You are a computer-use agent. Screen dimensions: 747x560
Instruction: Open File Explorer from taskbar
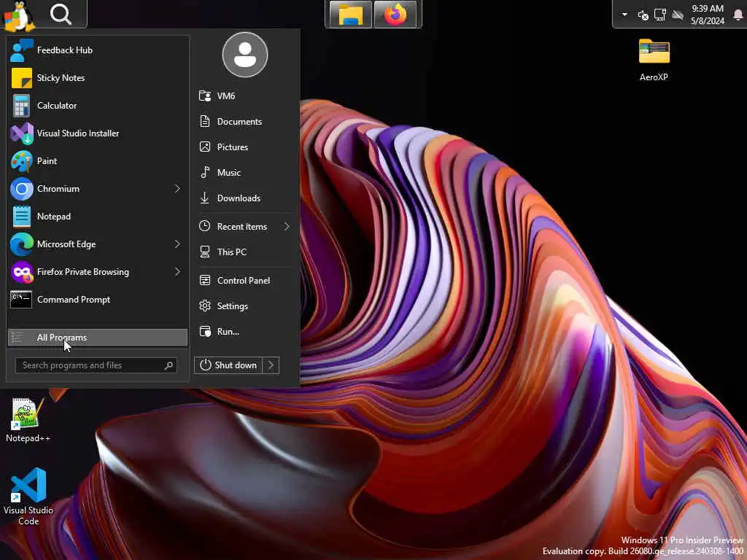coord(351,15)
